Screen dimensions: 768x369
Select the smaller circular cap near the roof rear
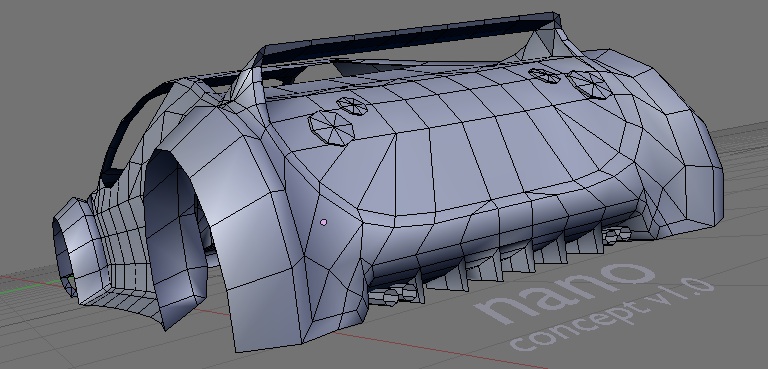coord(545,75)
